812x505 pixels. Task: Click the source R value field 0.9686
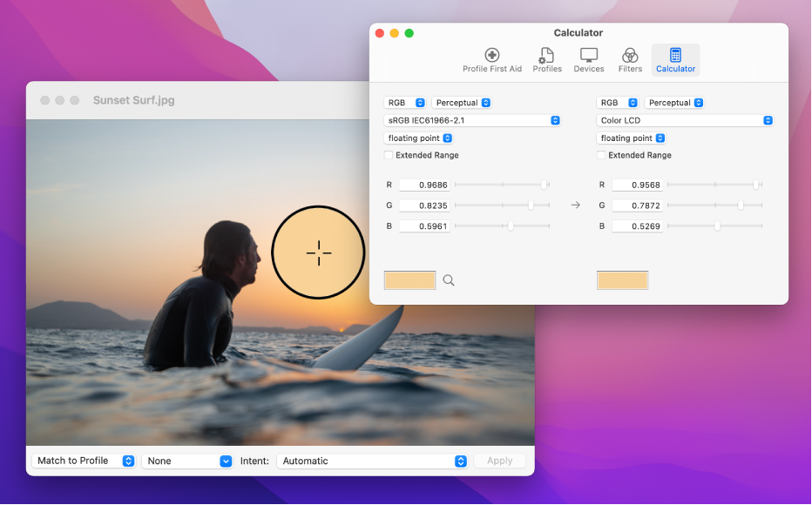click(424, 185)
